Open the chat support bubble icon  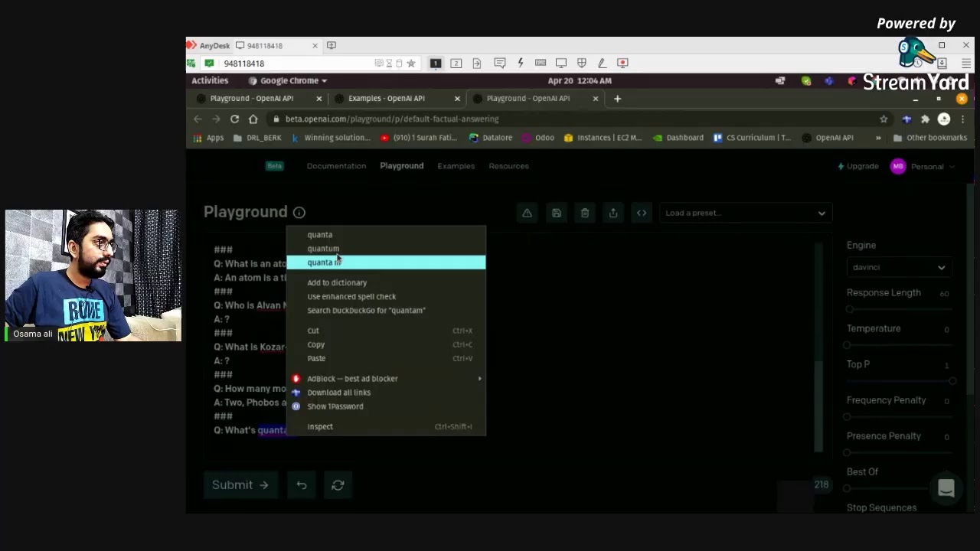[x=946, y=488]
